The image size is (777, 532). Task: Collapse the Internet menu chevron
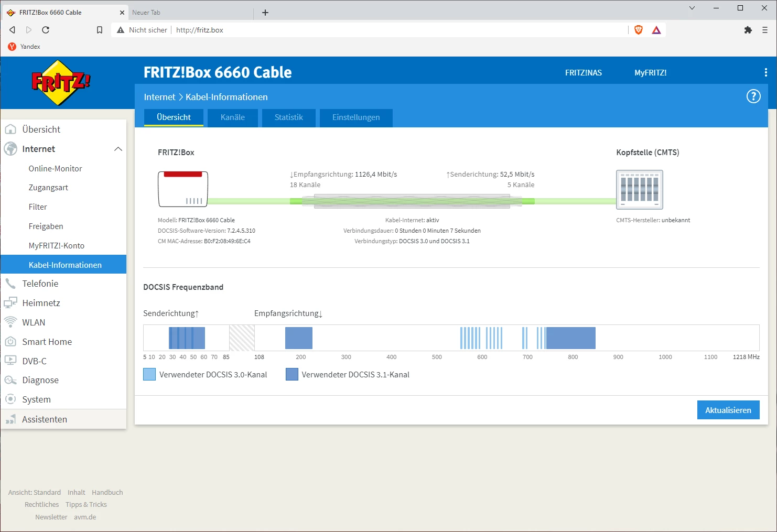click(x=118, y=149)
